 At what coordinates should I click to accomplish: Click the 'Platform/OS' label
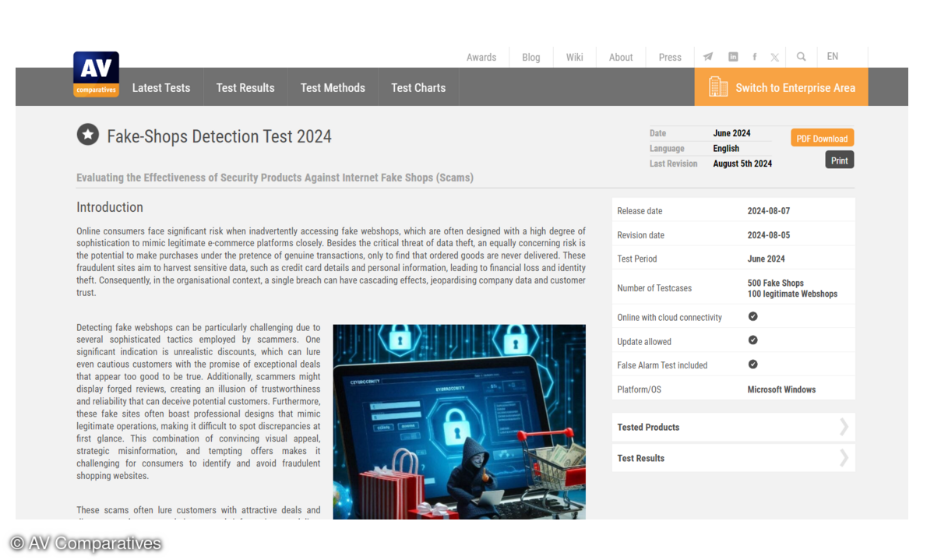639,389
